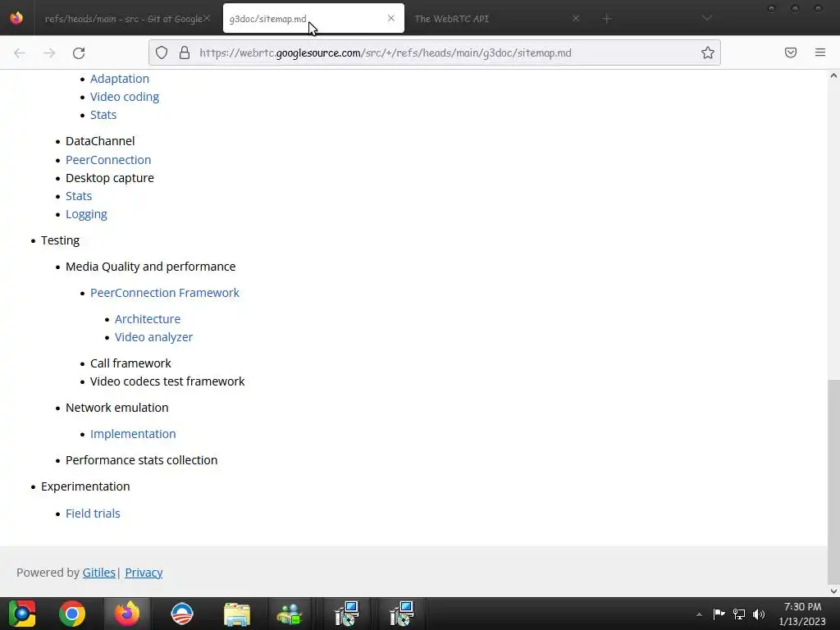Open the PeerConnection link

pos(108,160)
